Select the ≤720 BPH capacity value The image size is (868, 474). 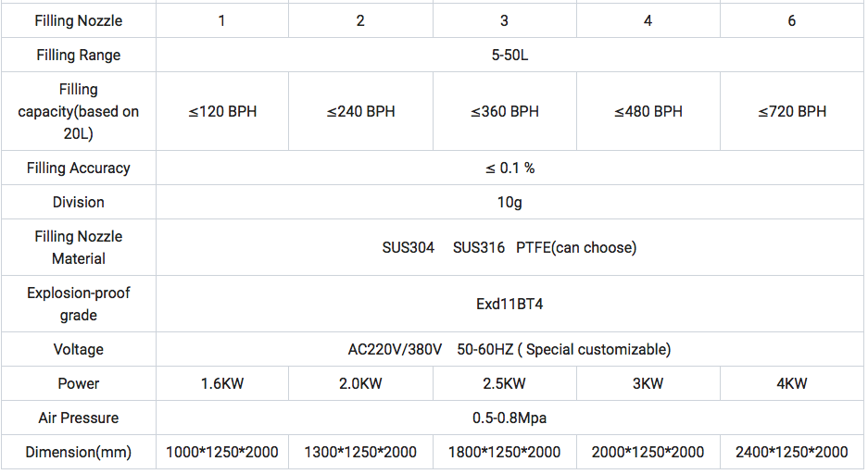791,111
